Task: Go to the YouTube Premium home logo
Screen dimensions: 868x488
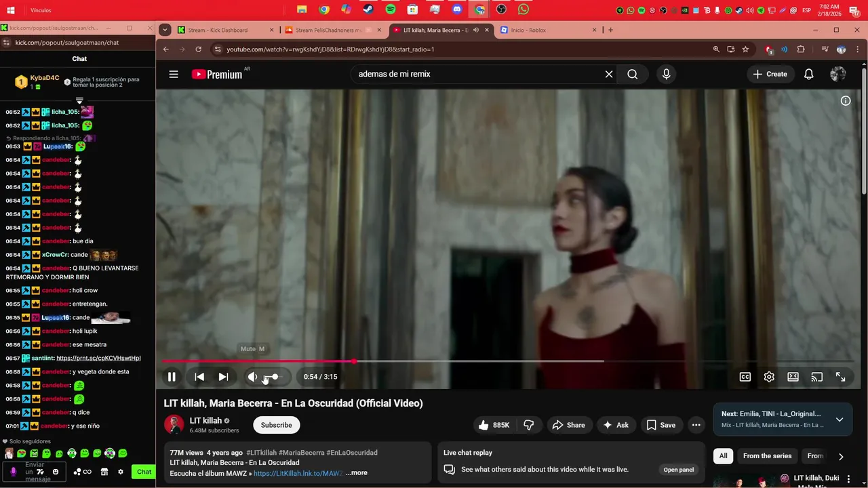Action: tap(217, 75)
